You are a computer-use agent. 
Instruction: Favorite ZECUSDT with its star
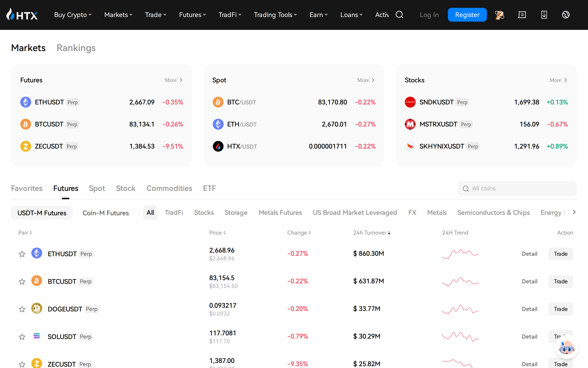tap(22, 364)
